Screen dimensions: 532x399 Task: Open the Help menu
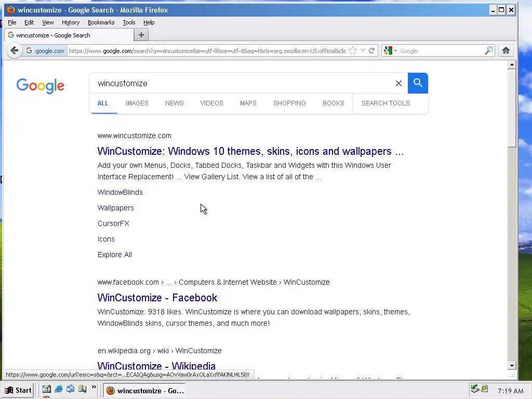[x=149, y=22]
